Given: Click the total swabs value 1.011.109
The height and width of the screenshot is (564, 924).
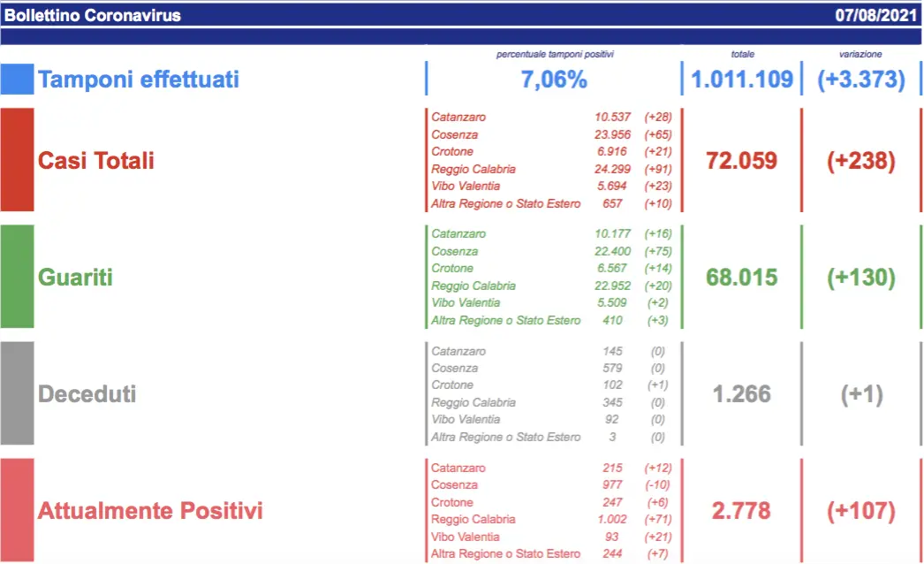Looking at the screenshot, I should click(x=741, y=80).
